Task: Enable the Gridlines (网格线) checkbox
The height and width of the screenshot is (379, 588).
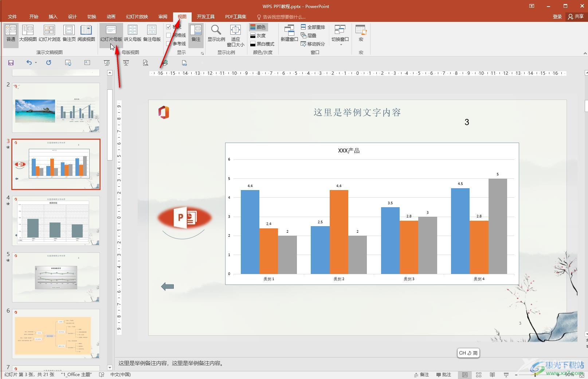Action: point(168,35)
